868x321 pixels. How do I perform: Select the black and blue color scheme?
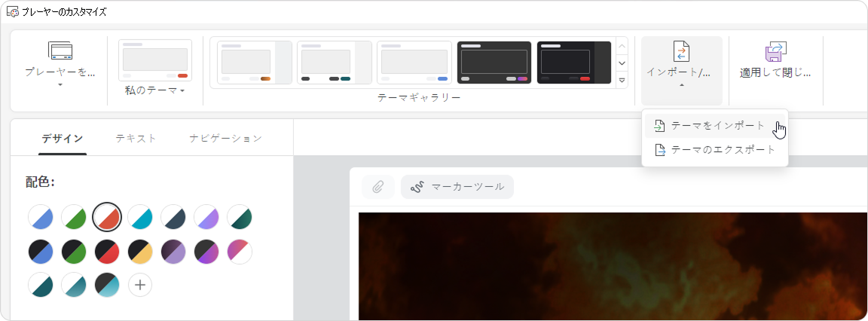[41, 252]
